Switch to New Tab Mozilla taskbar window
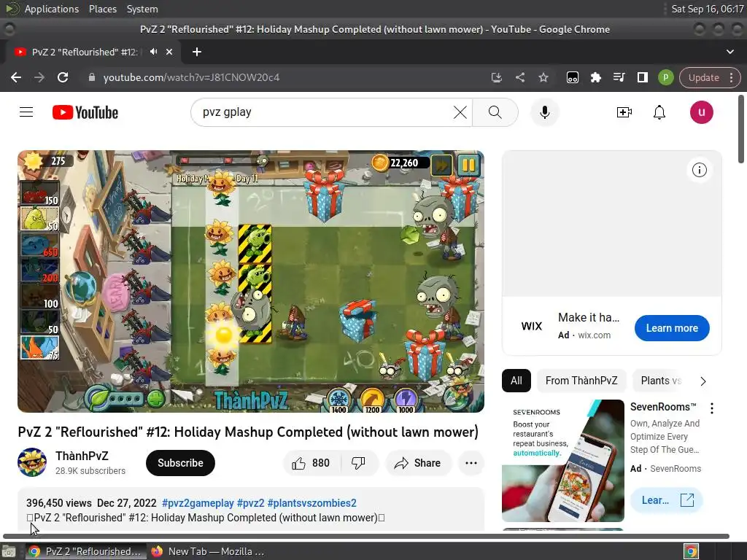 click(208, 551)
